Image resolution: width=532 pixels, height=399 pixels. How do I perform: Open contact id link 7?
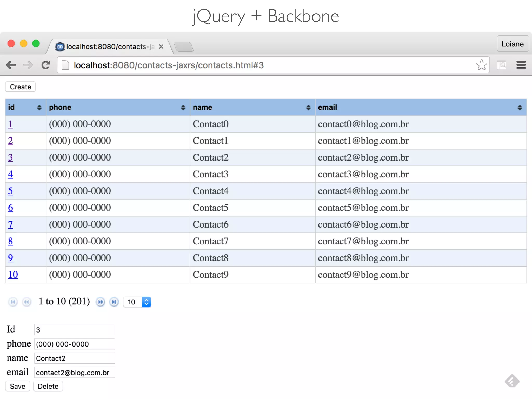click(x=10, y=224)
